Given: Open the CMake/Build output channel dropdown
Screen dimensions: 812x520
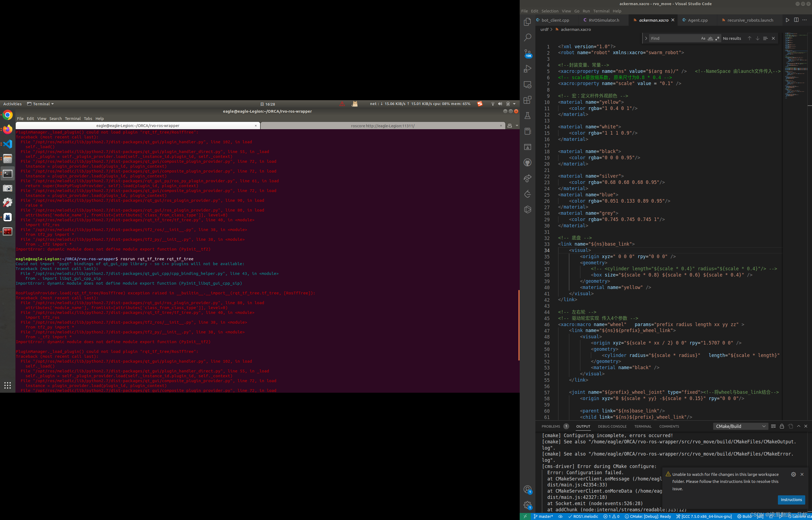Looking at the screenshot, I should (x=741, y=426).
